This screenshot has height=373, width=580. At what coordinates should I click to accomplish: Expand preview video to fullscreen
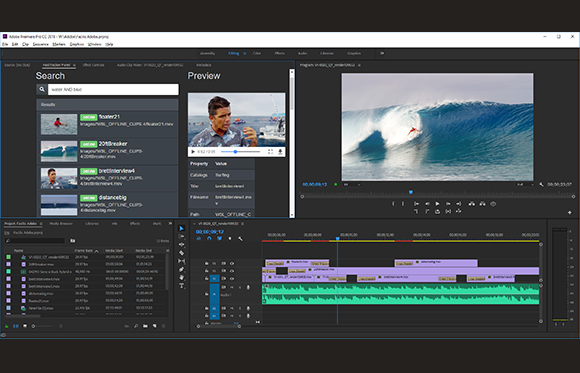click(x=270, y=152)
